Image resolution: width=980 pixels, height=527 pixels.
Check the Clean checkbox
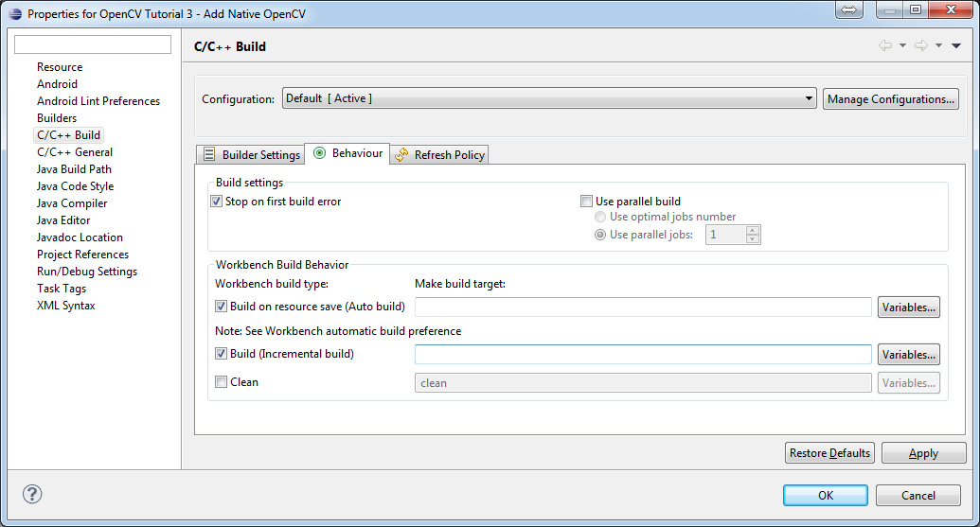222,382
